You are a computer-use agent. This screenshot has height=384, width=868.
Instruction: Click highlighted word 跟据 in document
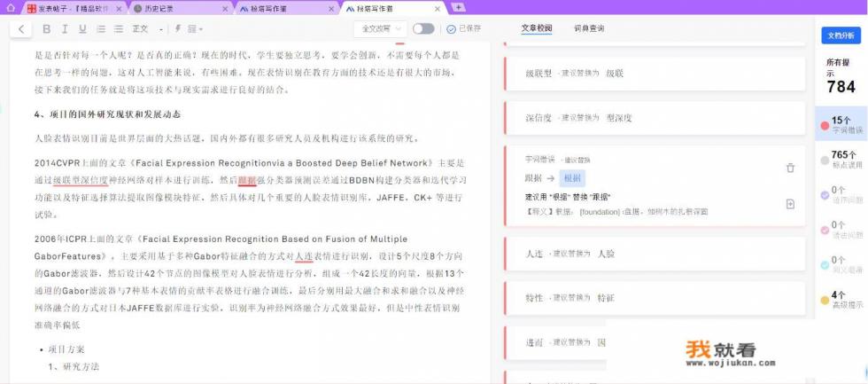[x=247, y=180]
